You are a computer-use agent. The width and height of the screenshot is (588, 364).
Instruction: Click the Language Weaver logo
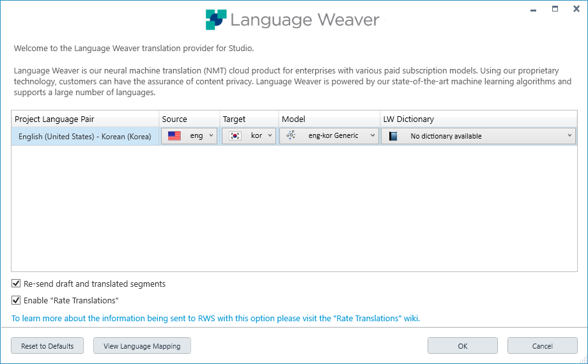click(216, 20)
